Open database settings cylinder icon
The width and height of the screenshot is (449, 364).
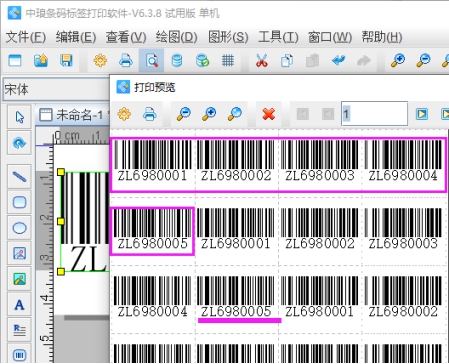[177, 61]
